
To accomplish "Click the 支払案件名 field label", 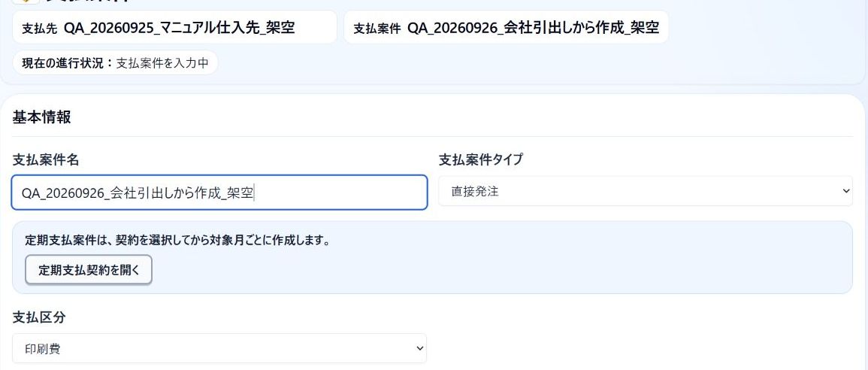I will pos(46,160).
